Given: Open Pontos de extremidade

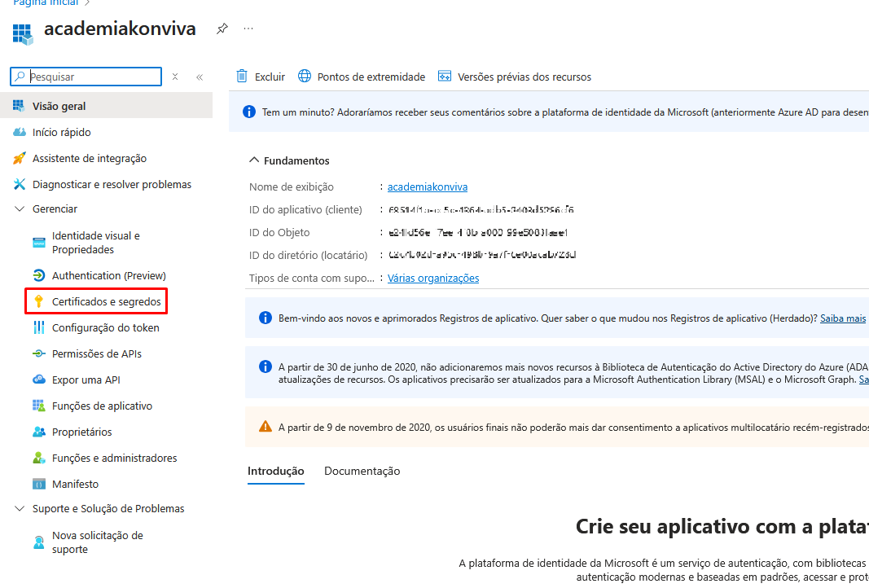Looking at the screenshot, I should (362, 77).
